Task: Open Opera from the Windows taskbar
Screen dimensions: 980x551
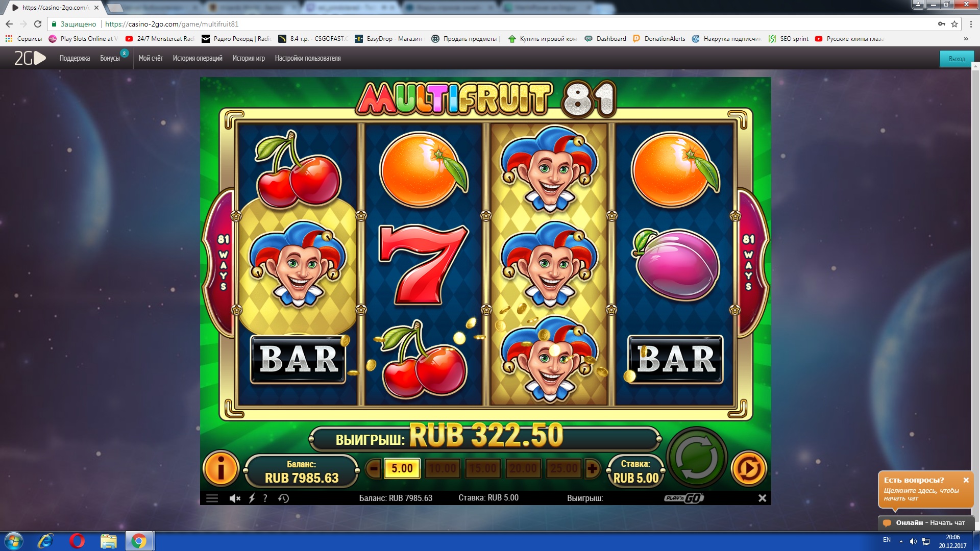Action: tap(77, 541)
